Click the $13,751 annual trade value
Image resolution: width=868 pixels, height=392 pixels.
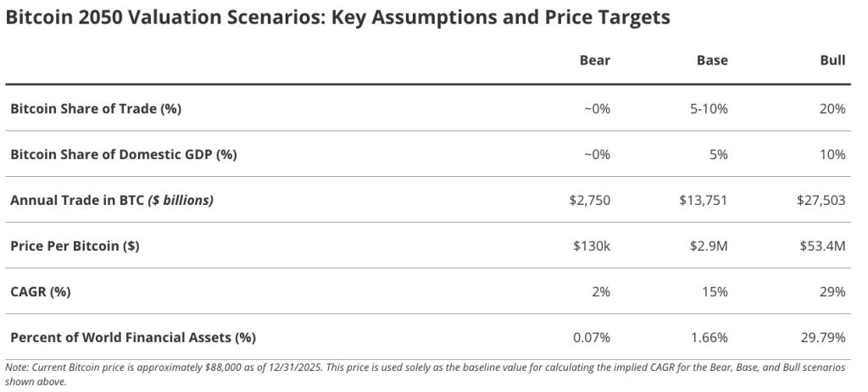(x=703, y=200)
